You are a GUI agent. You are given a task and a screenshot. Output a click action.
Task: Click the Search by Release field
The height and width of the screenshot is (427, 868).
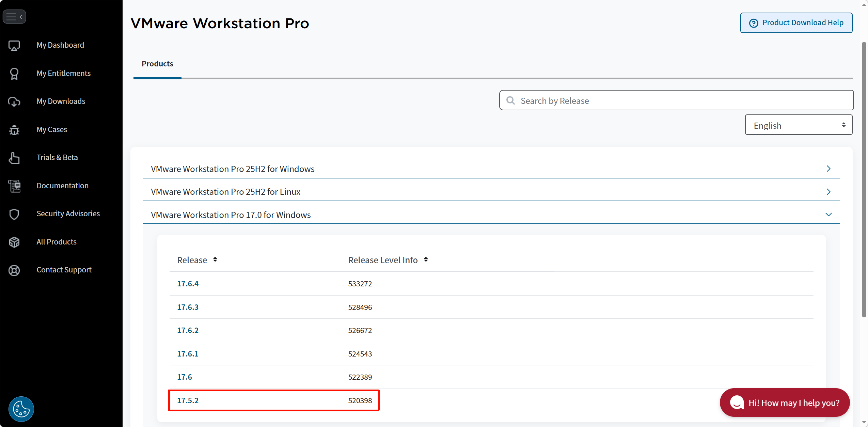[x=676, y=100]
